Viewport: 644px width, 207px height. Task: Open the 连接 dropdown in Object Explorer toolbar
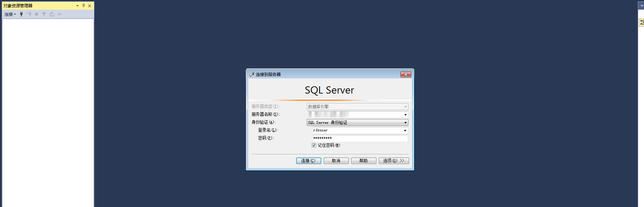(10, 14)
